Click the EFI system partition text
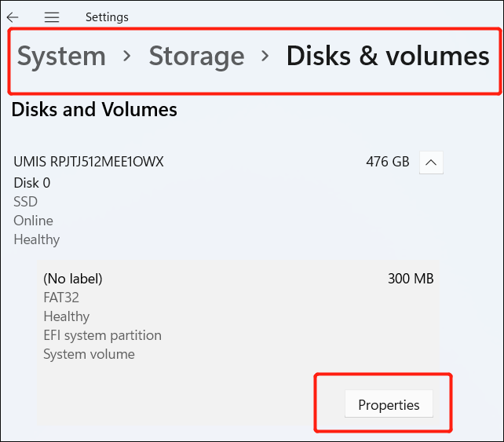Viewport: 504px width, 442px height. pos(102,335)
